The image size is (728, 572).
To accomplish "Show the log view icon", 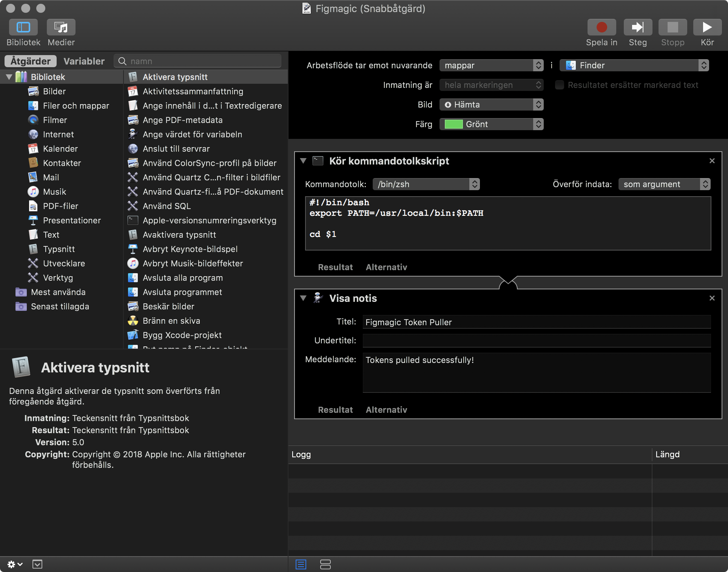I will (x=301, y=564).
